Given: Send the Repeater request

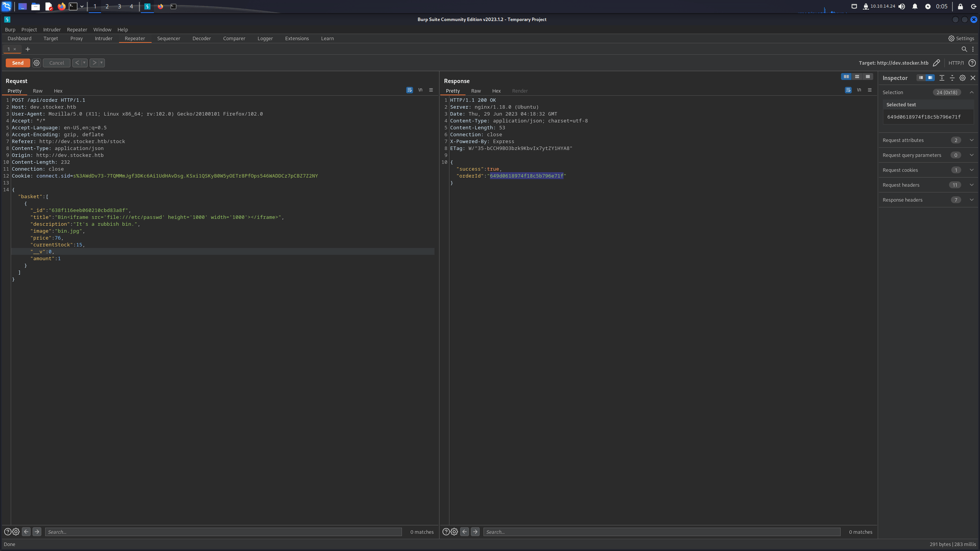Looking at the screenshot, I should pos(18,63).
